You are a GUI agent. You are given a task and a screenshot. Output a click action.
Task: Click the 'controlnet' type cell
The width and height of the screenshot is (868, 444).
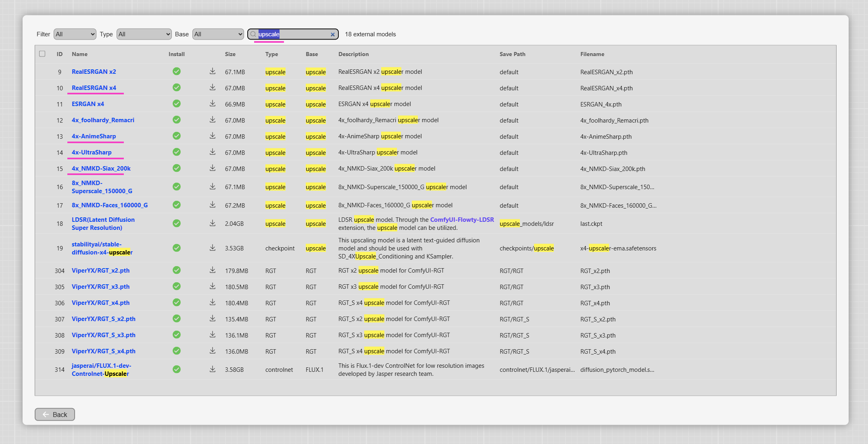(279, 369)
